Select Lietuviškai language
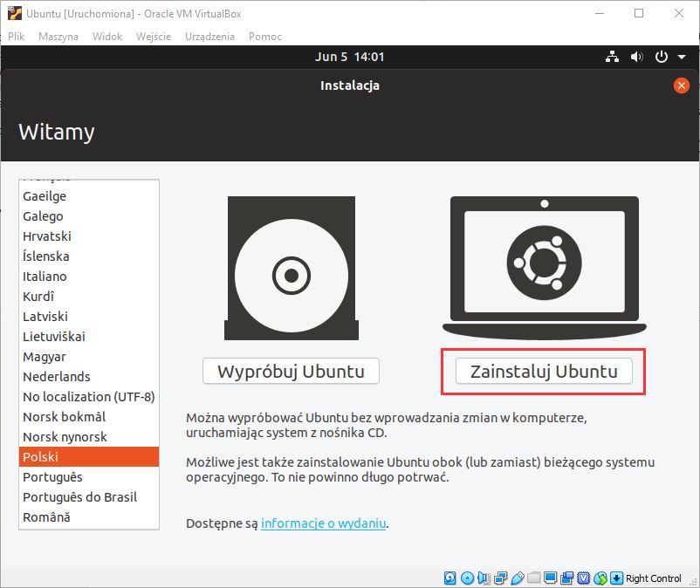This screenshot has height=588, width=700. coord(89,337)
